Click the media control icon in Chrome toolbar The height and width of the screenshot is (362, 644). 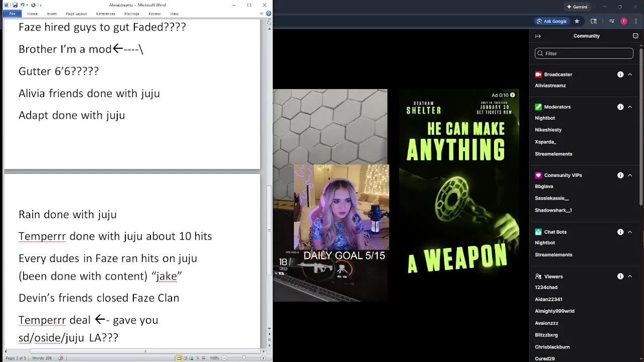612,21
